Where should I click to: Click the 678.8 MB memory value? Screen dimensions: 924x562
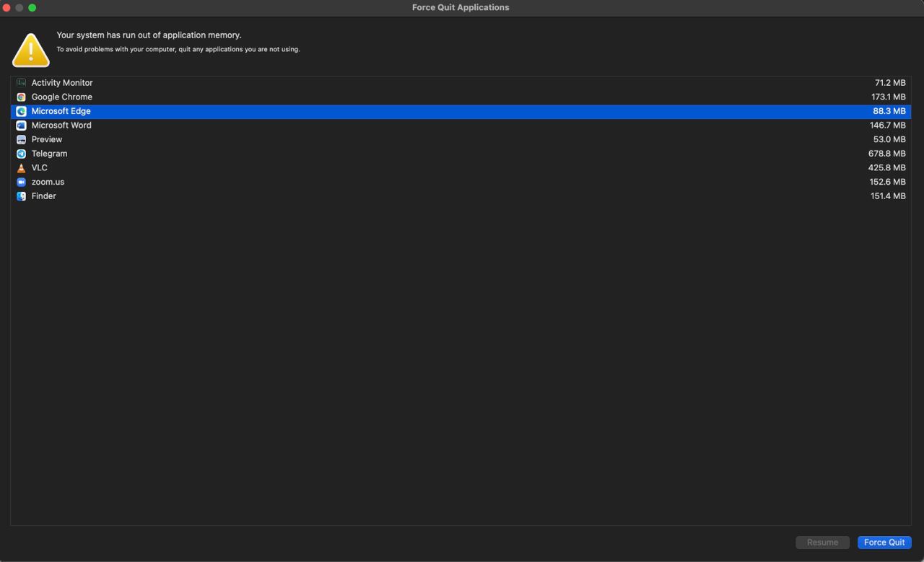pyautogui.click(x=887, y=154)
